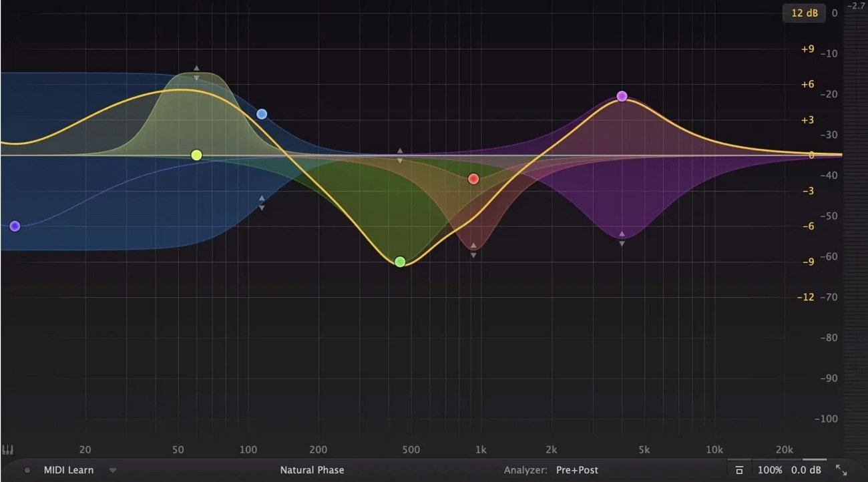Select the light blue band node near 100 Hz
This screenshot has width=868, height=482.
262,114
